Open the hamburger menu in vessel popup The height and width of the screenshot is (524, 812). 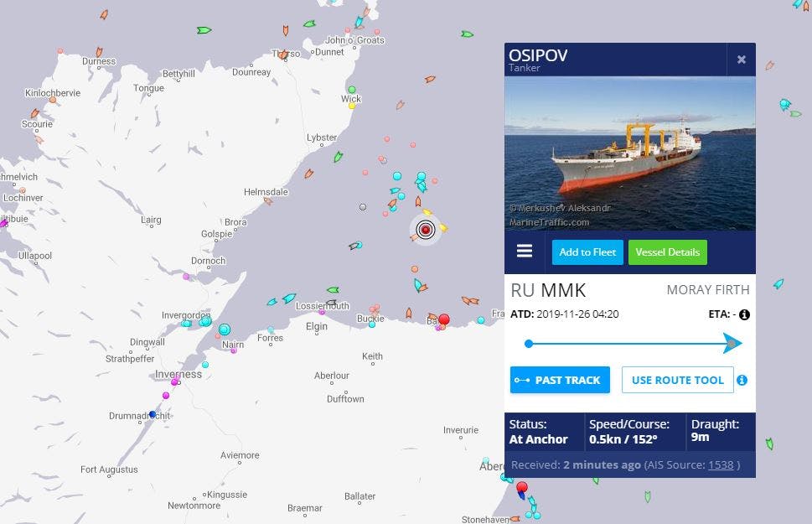[524, 252]
